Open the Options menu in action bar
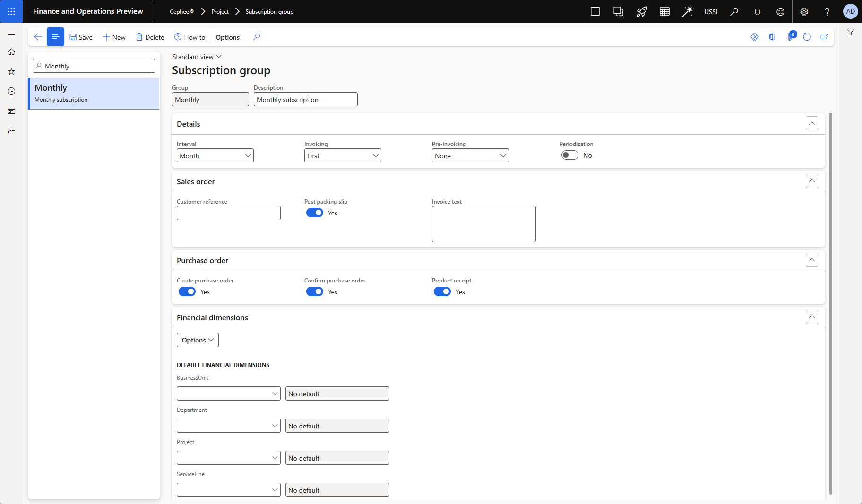This screenshot has width=862, height=504. point(227,37)
